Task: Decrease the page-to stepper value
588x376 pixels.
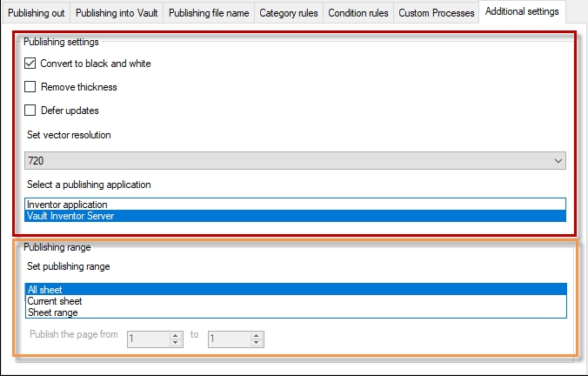Action: 256,342
